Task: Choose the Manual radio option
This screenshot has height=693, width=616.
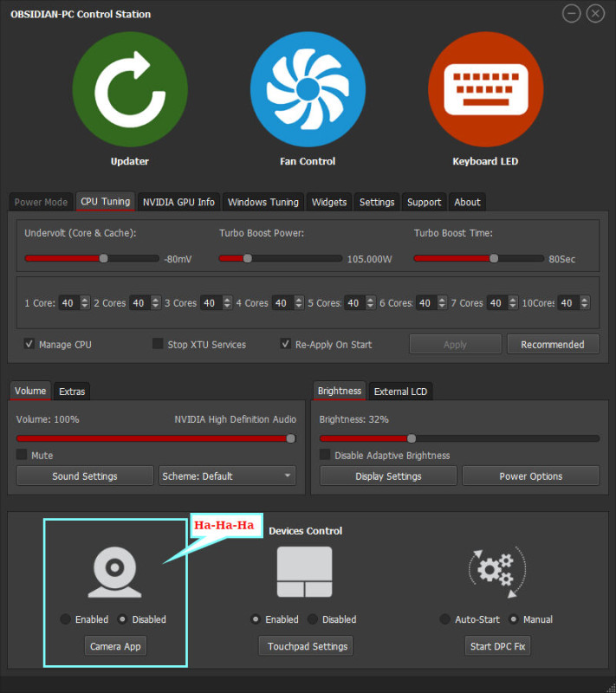Action: [514, 619]
